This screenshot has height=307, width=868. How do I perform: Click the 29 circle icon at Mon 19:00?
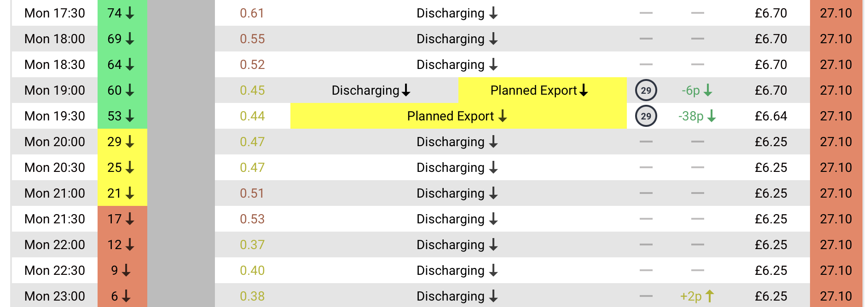(x=646, y=90)
